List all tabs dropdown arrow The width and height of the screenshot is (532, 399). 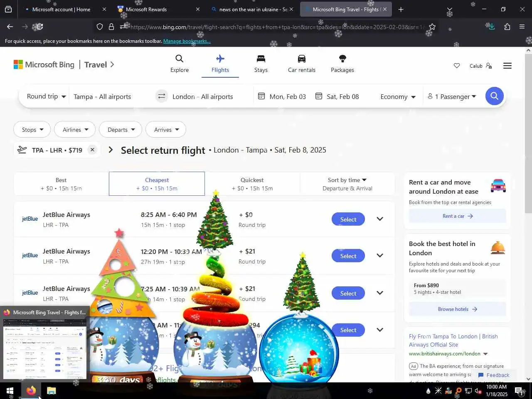(x=449, y=9)
